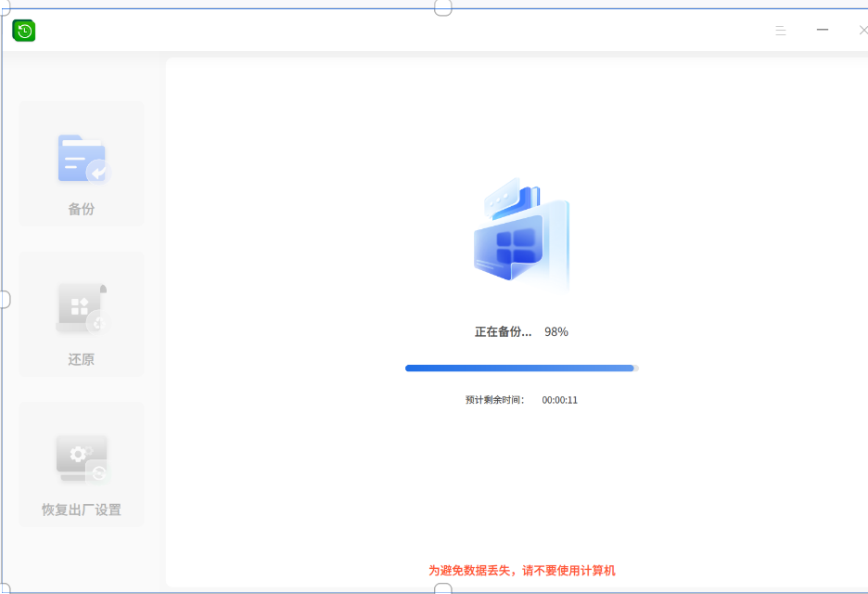
Task: Select the 恢复出厂设置 gear icon in the sidebar
Action: pos(83,460)
